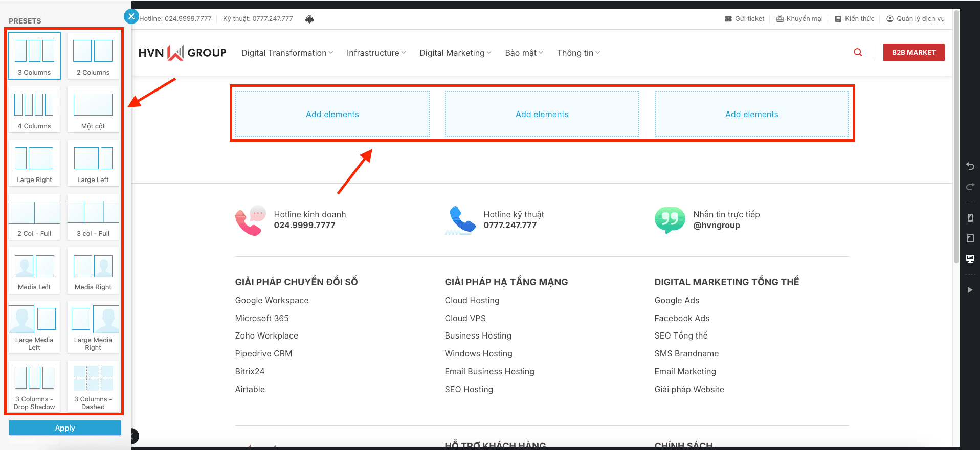980x450 pixels.
Task: Click the Apply button
Action: (x=65, y=428)
